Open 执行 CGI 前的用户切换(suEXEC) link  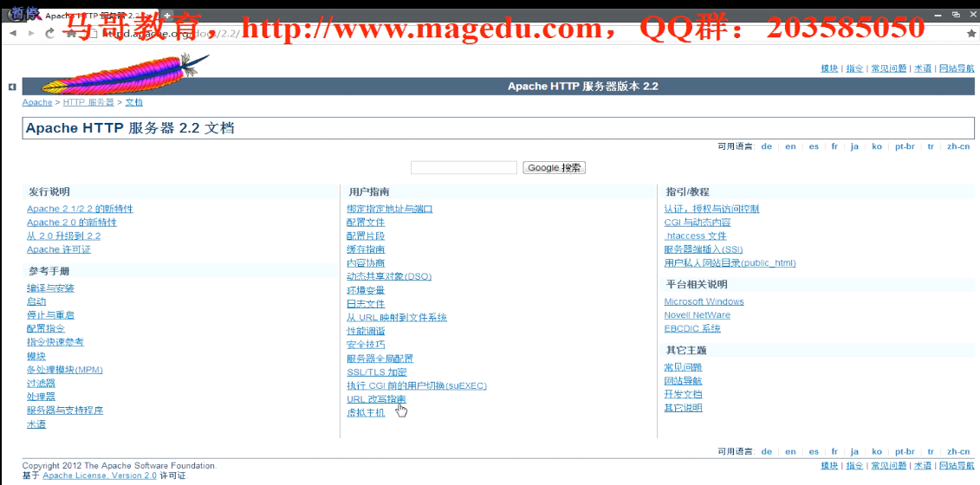[417, 385]
